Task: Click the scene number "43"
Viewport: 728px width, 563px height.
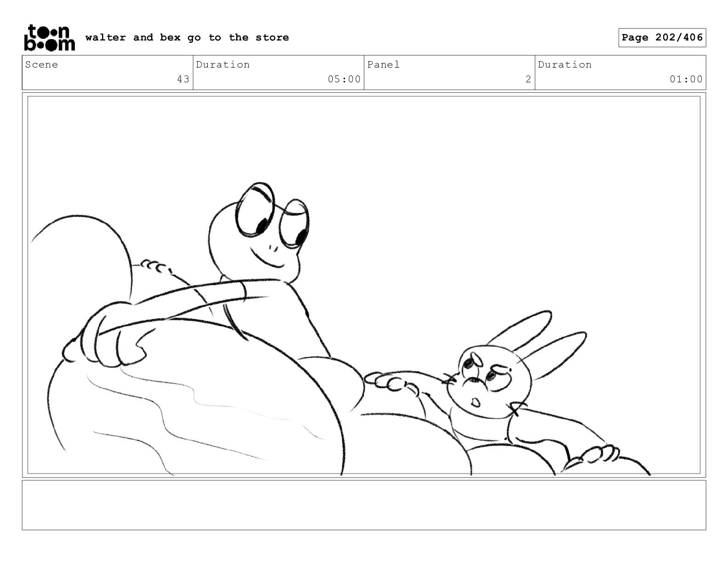Action: (183, 79)
